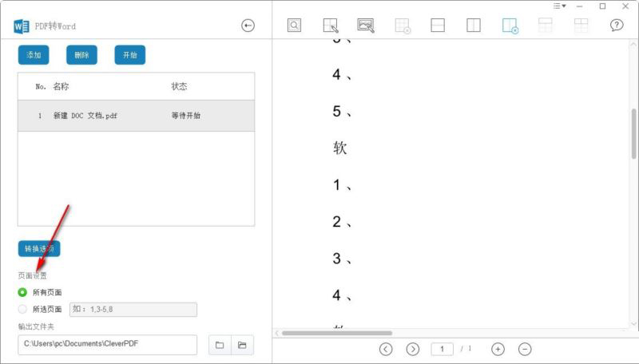
Task: Click the 等待开始 status cell
Action: point(186,116)
